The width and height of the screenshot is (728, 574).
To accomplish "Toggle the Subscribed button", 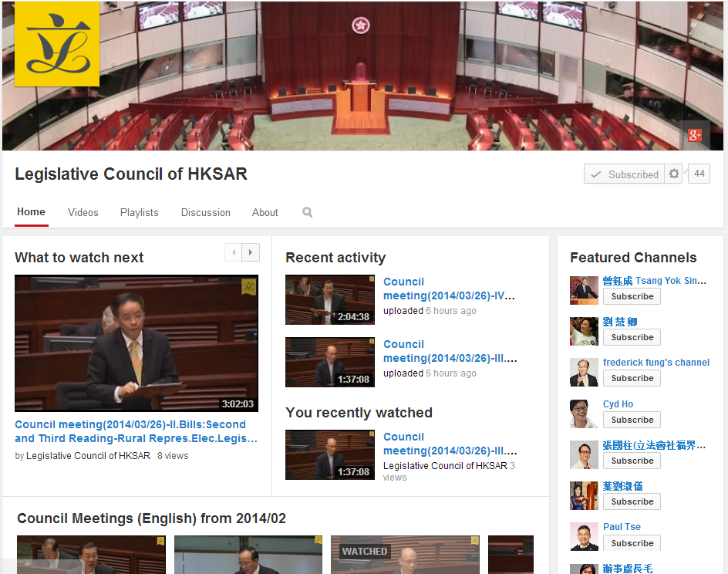I will [624, 174].
